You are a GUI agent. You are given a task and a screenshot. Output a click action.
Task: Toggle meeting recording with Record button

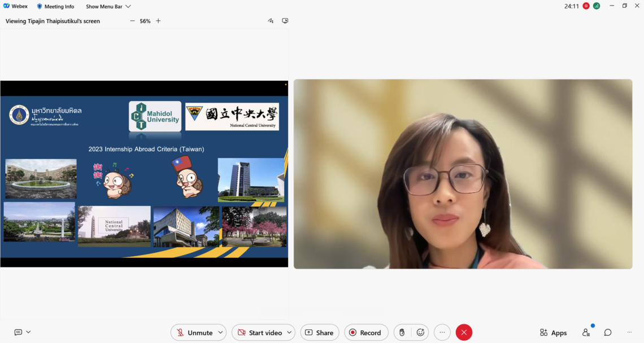(x=365, y=333)
